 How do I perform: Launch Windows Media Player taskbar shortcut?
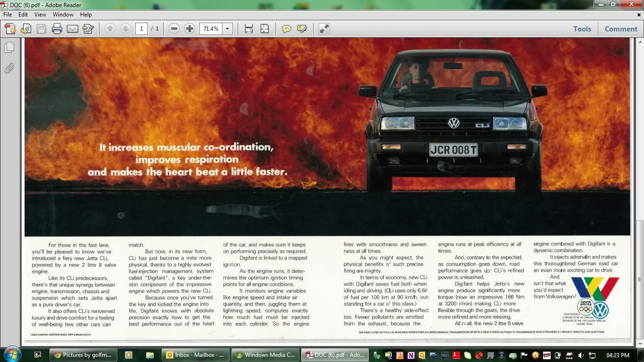click(128, 355)
